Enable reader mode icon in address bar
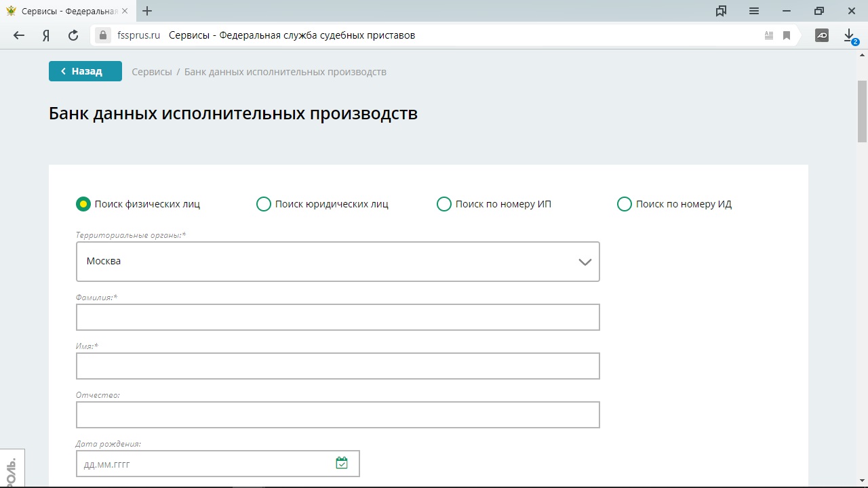The image size is (868, 488). tap(769, 35)
